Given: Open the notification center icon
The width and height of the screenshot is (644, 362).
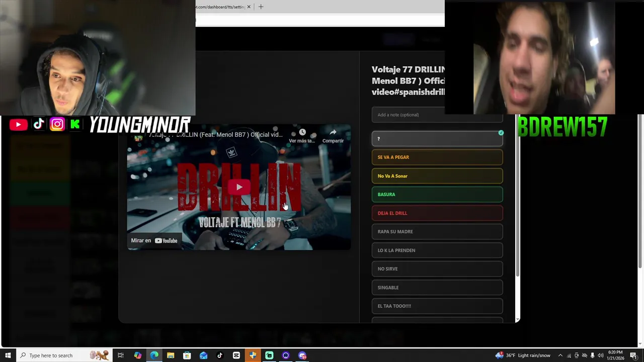Looking at the screenshot, I should [x=633, y=355].
